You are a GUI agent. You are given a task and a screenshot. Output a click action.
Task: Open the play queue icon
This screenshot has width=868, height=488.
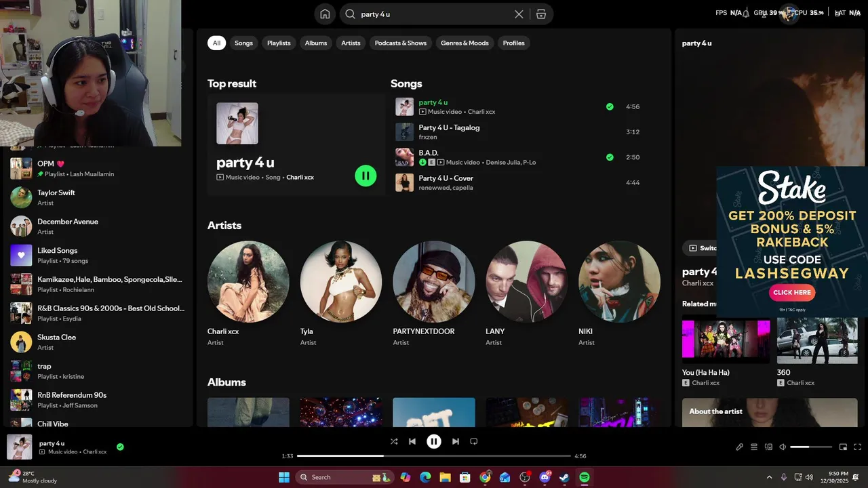(754, 447)
